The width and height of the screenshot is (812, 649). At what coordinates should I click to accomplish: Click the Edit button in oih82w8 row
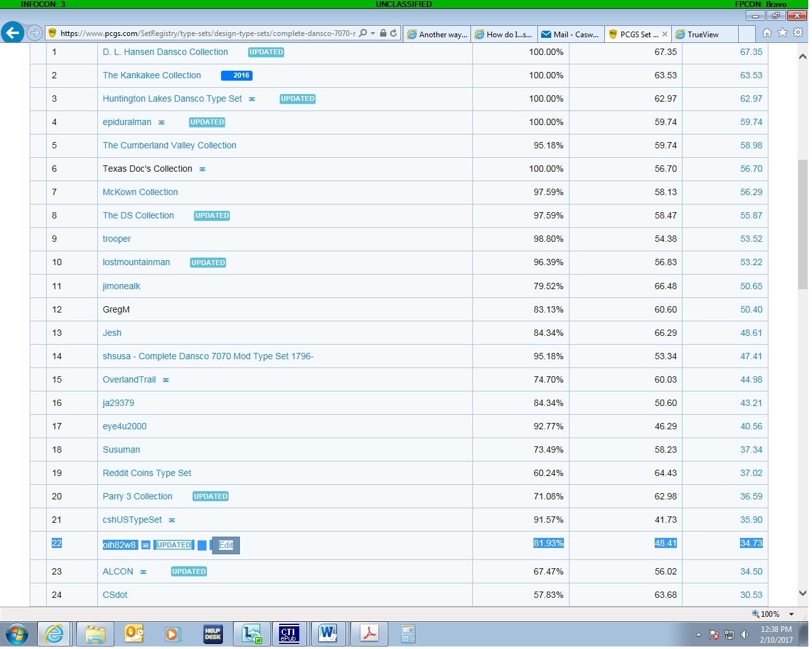click(x=226, y=545)
